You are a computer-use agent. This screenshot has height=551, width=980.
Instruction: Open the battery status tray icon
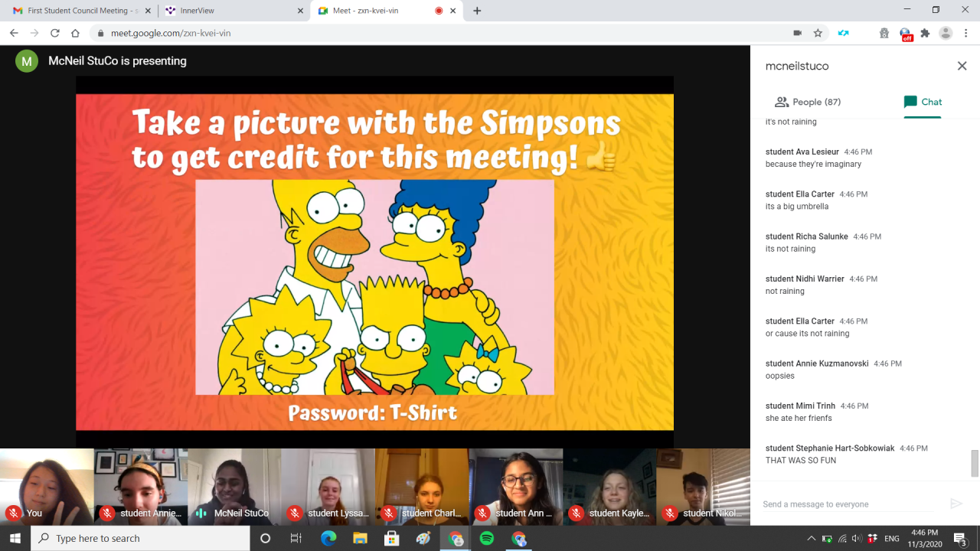827,539
